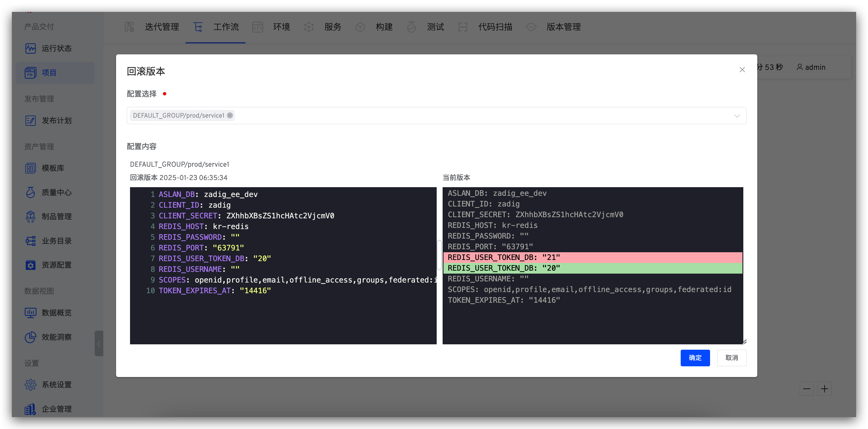Screen dimensions: 868x429
Task: Click the 制品管理 icon in sidebar
Action: point(30,217)
